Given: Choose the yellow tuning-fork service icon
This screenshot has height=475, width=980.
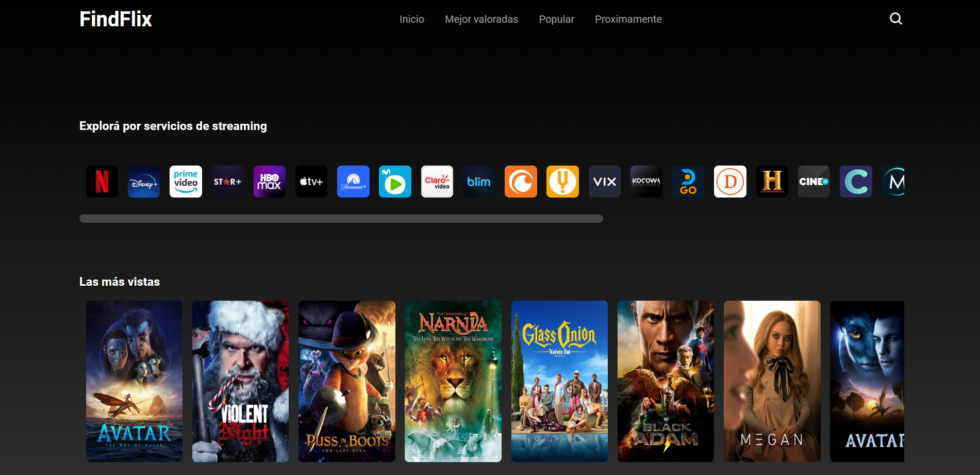Looking at the screenshot, I should (x=562, y=182).
